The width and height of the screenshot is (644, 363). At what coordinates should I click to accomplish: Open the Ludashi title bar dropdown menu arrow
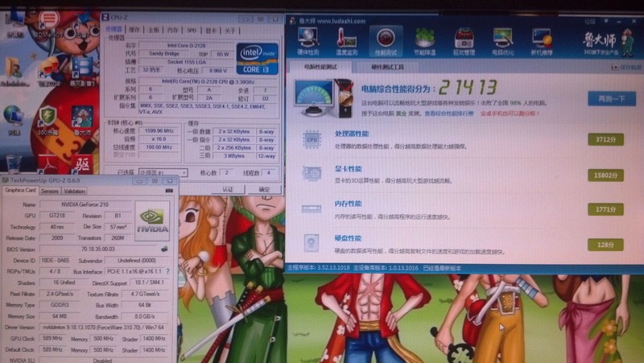[x=606, y=21]
